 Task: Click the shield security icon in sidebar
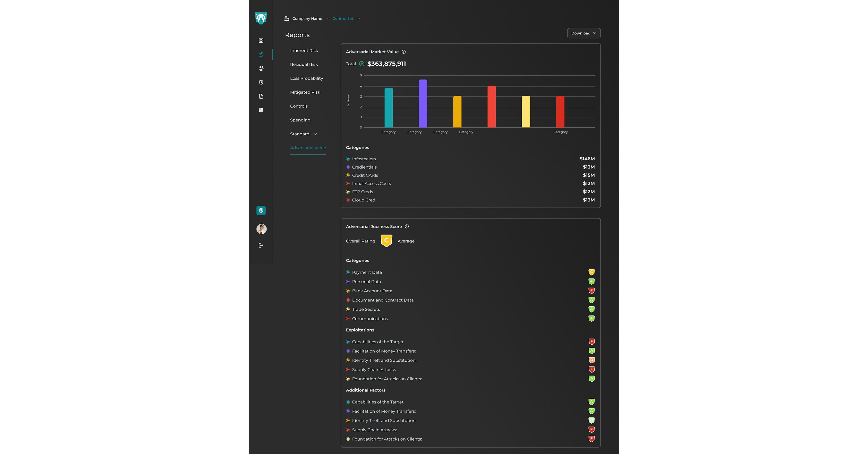[261, 82]
